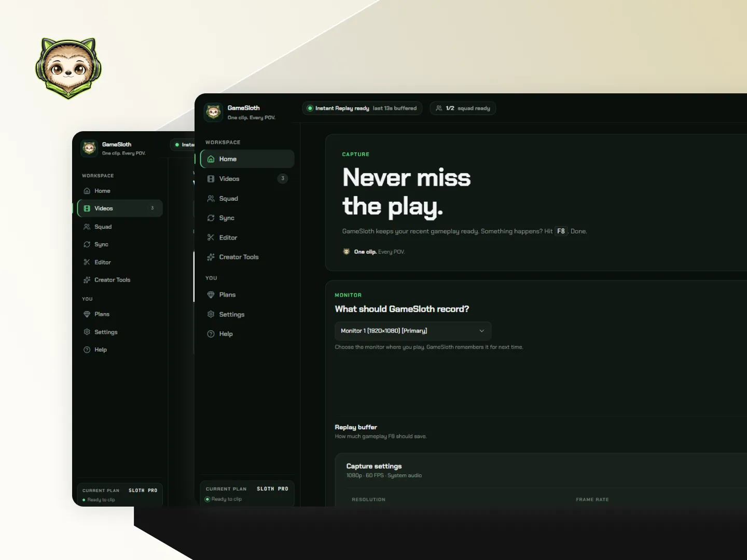The image size is (747, 560).
Task: Open the Settings gear icon in the back window
Action: 87,332
